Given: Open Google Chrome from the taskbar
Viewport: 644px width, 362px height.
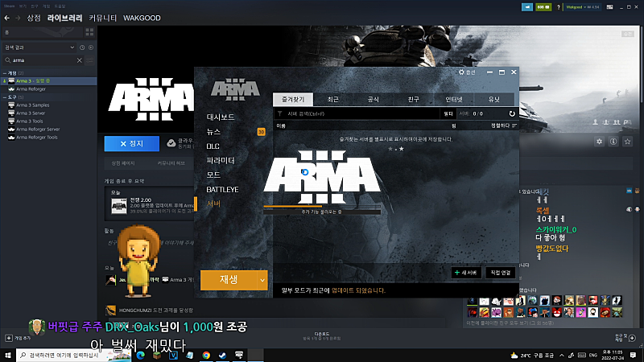Looking at the screenshot, I should coord(206,355).
